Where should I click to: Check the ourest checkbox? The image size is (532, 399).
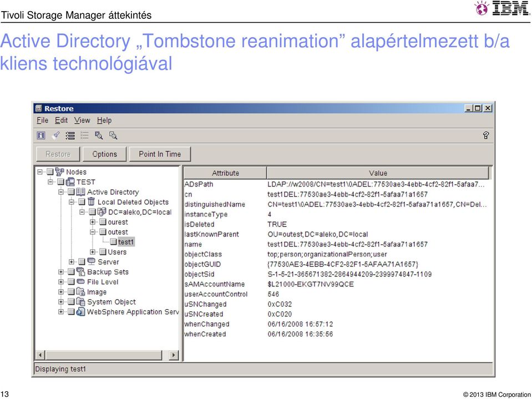pos(103,222)
